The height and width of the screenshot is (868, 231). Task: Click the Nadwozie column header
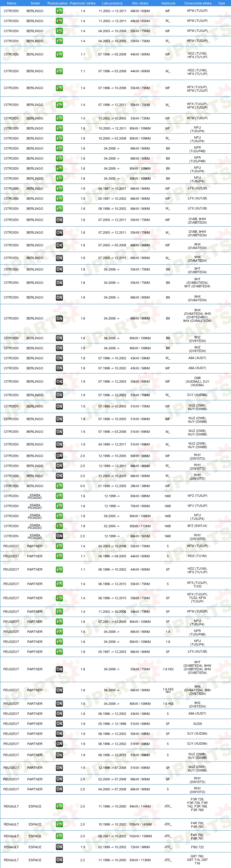(x=168, y=3)
